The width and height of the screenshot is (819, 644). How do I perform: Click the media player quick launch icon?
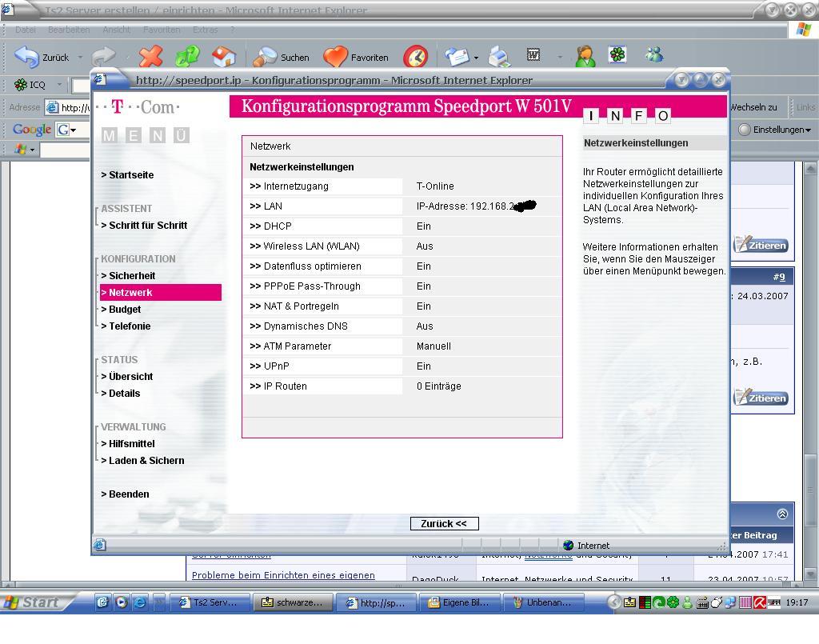[x=122, y=602]
